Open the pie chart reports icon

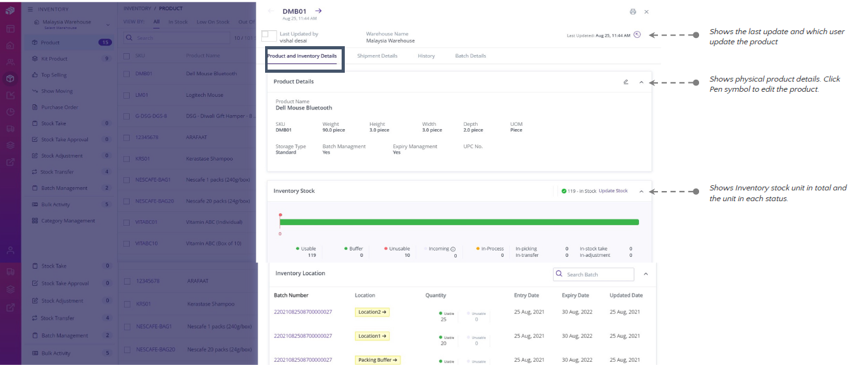pyautogui.click(x=10, y=112)
